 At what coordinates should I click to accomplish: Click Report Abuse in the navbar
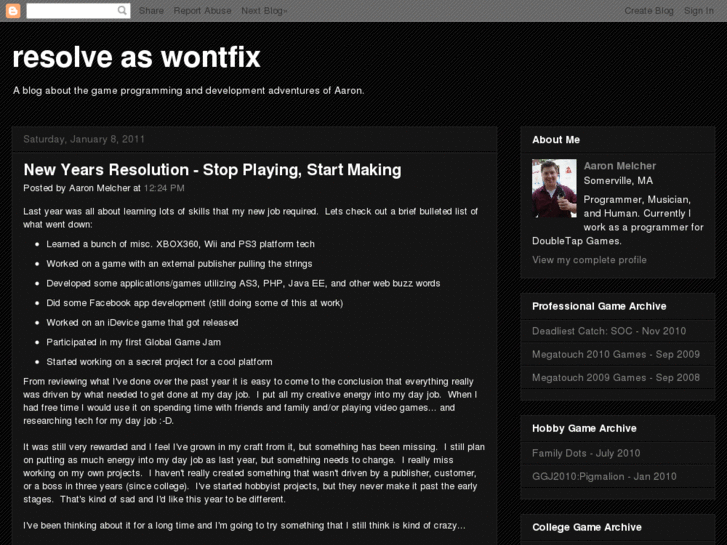202,11
